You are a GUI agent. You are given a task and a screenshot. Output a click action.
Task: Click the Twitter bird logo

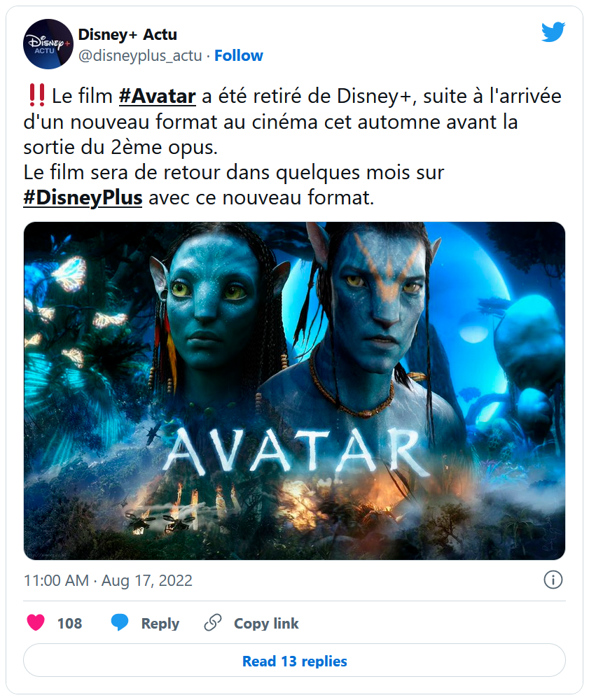(553, 31)
